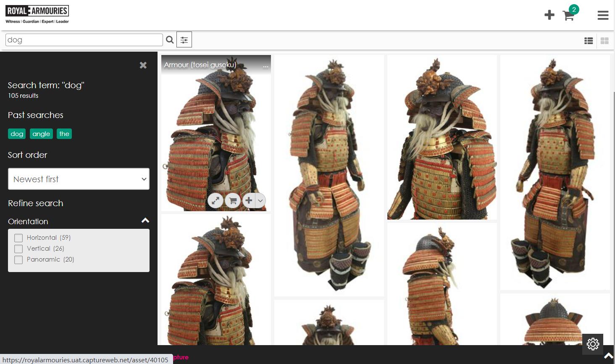
Task: Open the full armour thumbnail in fourth column
Action: coord(555,173)
